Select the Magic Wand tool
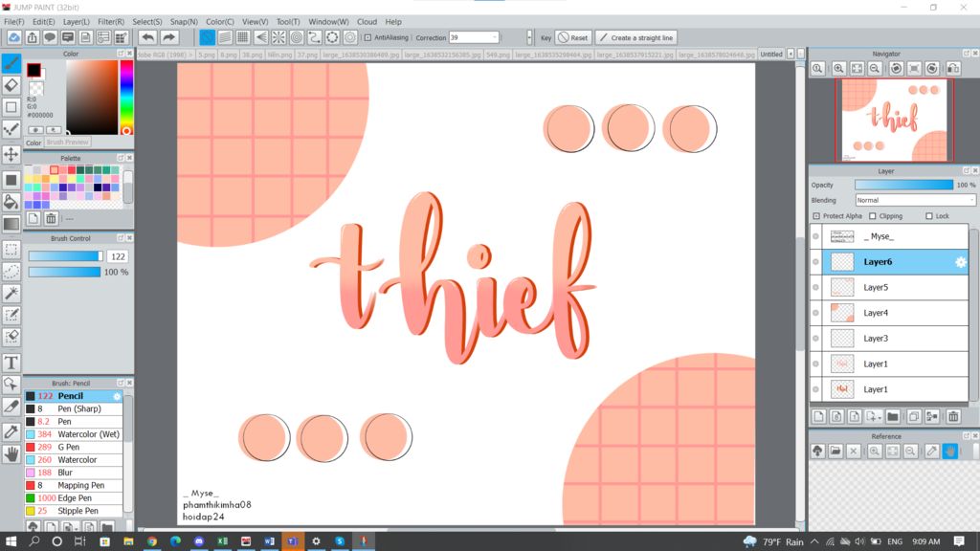The height and width of the screenshot is (551, 980). (x=11, y=293)
